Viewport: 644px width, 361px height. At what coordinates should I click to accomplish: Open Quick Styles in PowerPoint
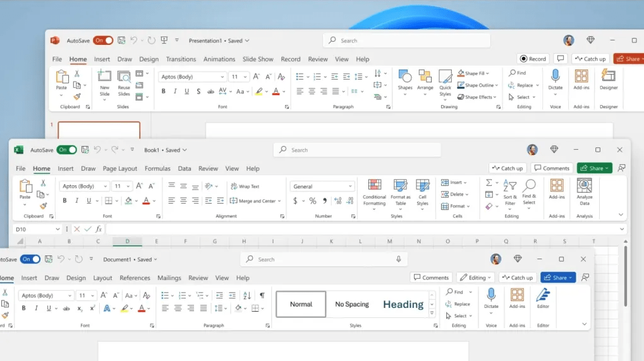coord(445,83)
